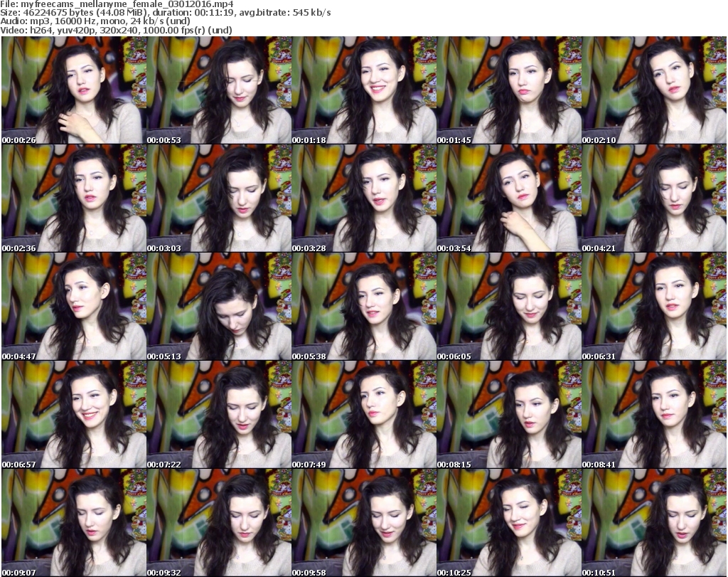Screen dimensions: 728x577
Task: Select the thumbnail frame at 00:06:05
Action: point(508,307)
